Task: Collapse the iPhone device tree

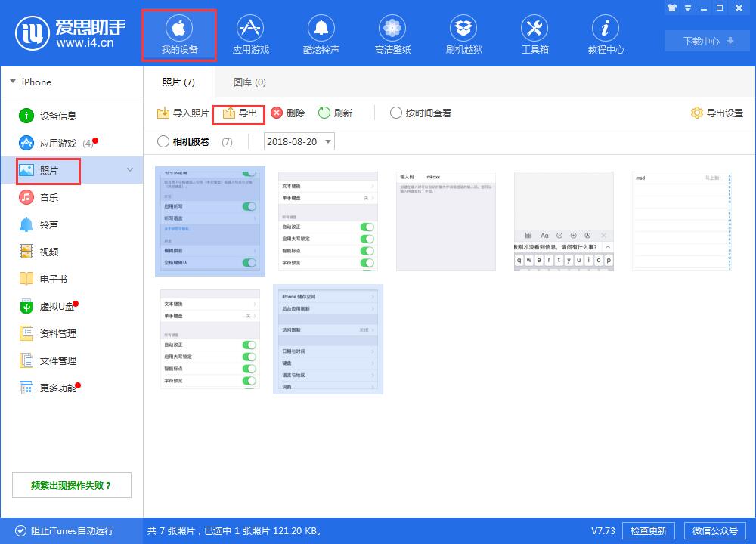Action: (14, 82)
